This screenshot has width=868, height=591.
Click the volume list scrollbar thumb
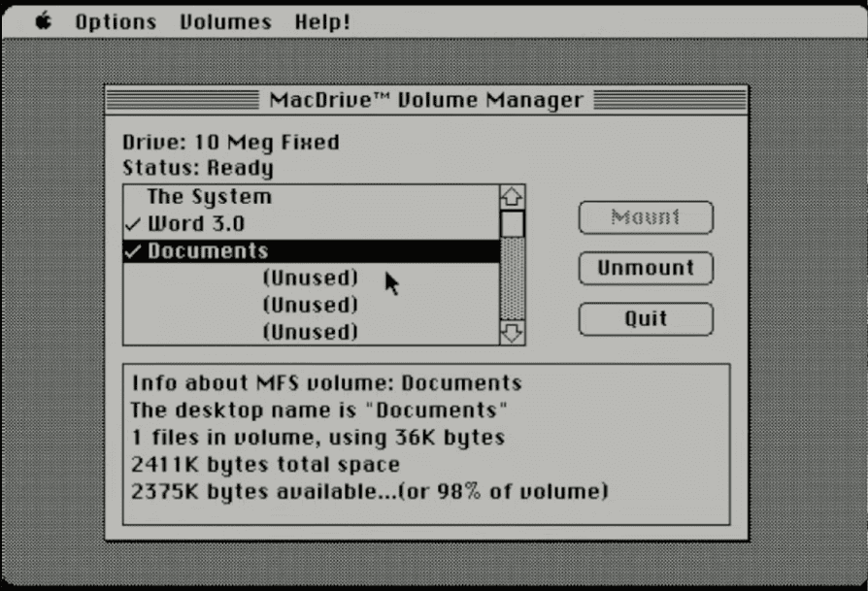512,223
